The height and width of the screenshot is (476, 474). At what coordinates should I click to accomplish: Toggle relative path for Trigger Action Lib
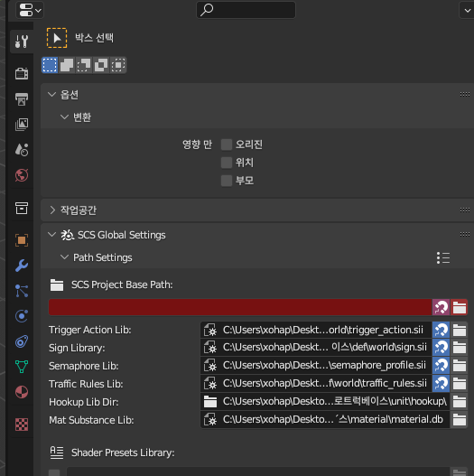(441, 330)
